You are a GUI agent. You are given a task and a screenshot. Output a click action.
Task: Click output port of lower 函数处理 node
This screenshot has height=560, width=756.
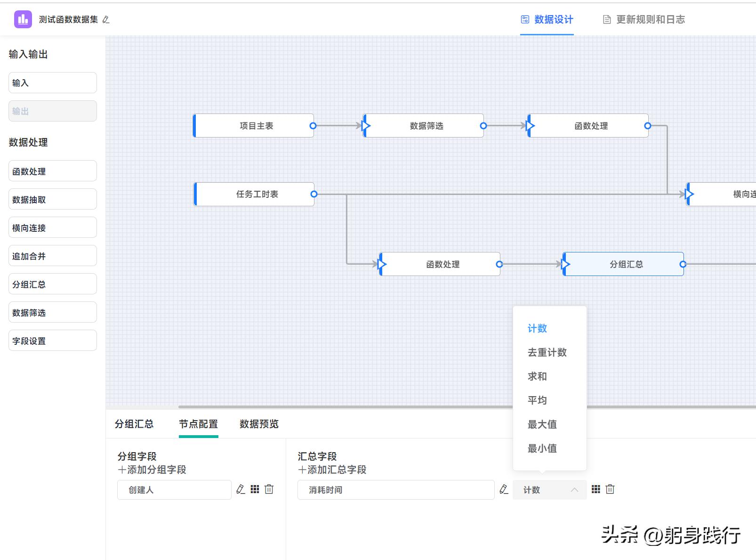[499, 264]
